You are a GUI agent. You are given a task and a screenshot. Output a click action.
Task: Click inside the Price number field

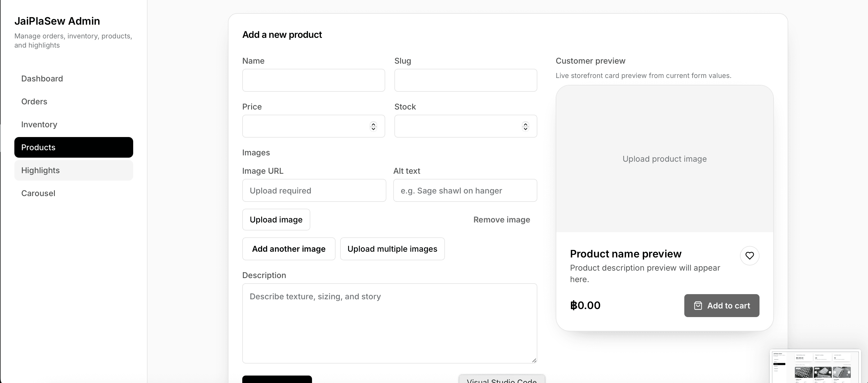pos(313,126)
